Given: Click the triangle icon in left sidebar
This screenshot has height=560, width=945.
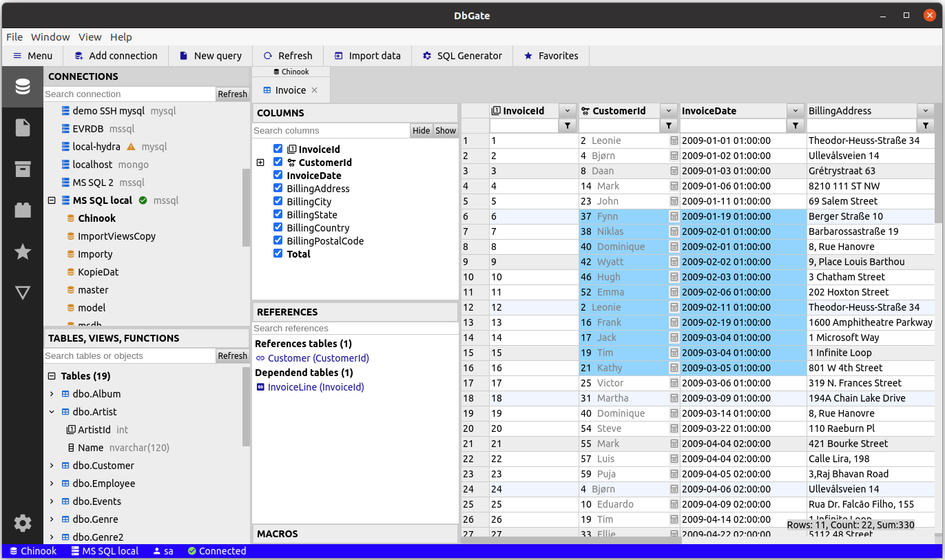Looking at the screenshot, I should [23, 293].
